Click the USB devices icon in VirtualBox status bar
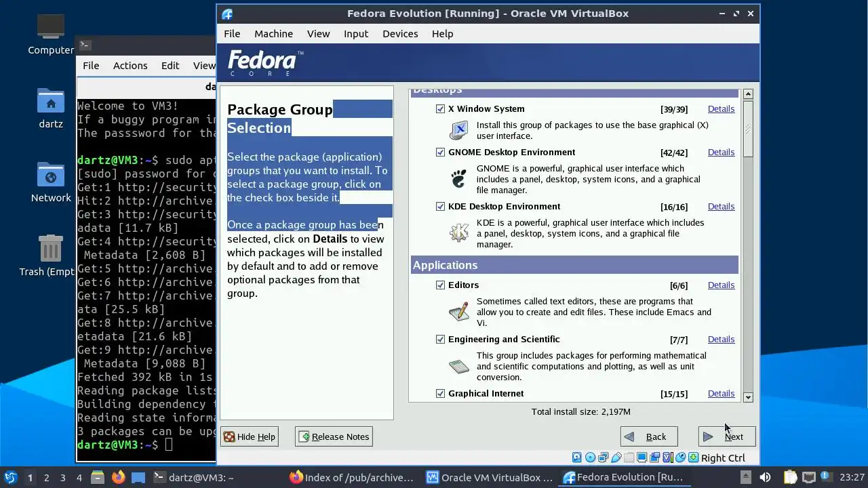Image resolution: width=868 pixels, height=488 pixels. (616, 457)
